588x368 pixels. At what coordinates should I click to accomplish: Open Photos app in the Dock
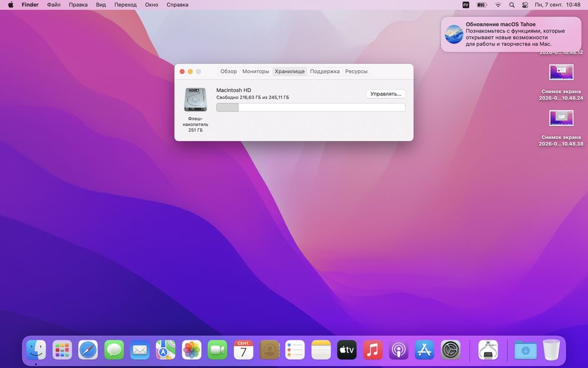[x=192, y=350]
